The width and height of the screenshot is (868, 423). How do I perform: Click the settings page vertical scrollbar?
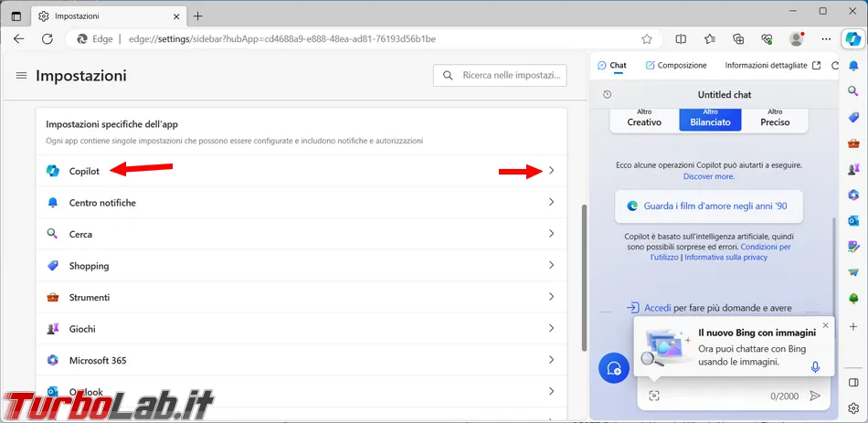click(583, 278)
